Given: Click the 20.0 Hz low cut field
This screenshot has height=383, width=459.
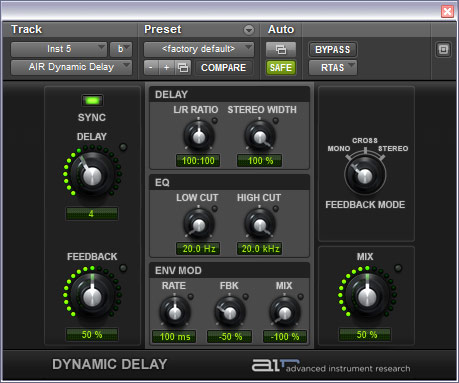Looking at the screenshot, I should coord(198,249).
